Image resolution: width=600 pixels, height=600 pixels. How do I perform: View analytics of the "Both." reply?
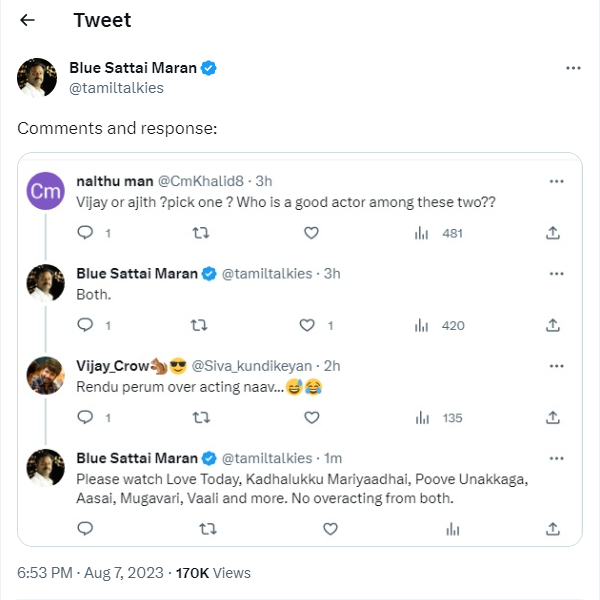[x=422, y=325]
